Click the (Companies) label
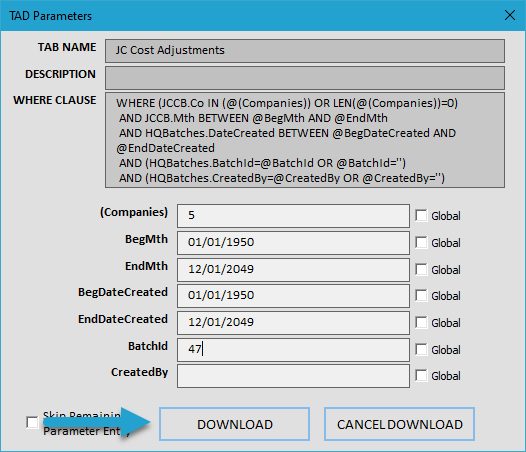The image size is (526, 452). pos(134,212)
